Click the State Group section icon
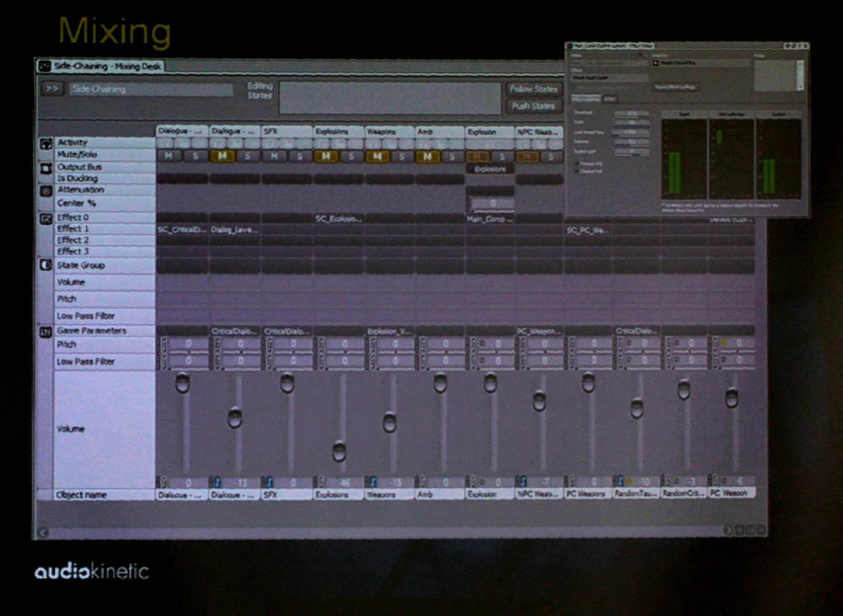The image size is (843, 616). (x=45, y=266)
